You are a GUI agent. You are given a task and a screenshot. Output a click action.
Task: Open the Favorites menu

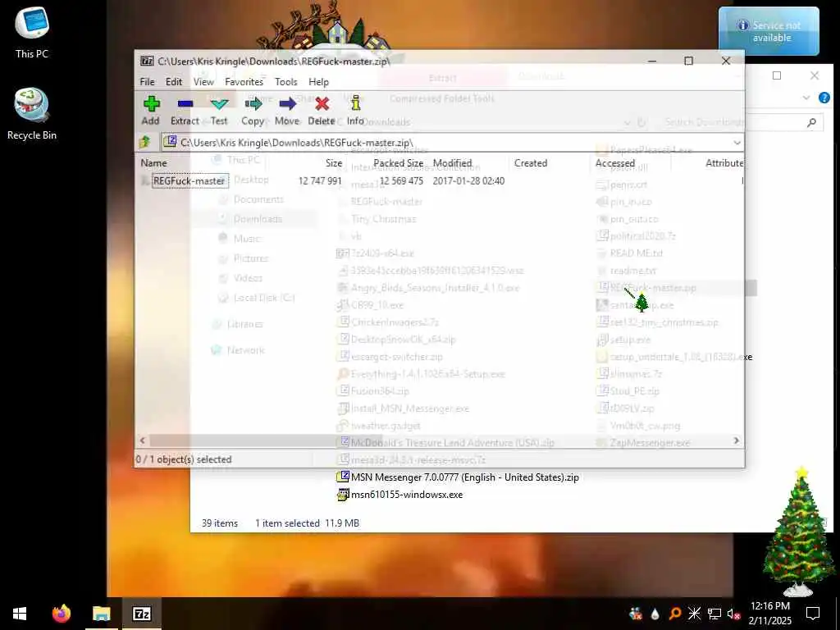[244, 82]
